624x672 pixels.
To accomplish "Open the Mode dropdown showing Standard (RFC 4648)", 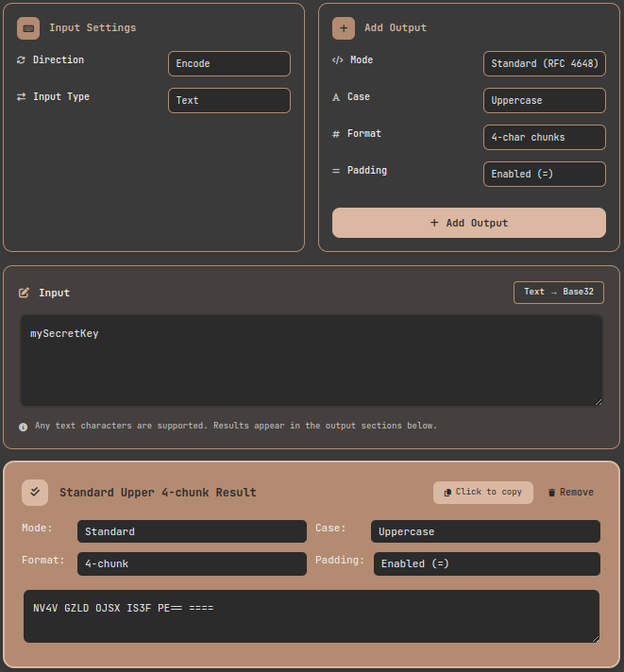I will click(545, 64).
